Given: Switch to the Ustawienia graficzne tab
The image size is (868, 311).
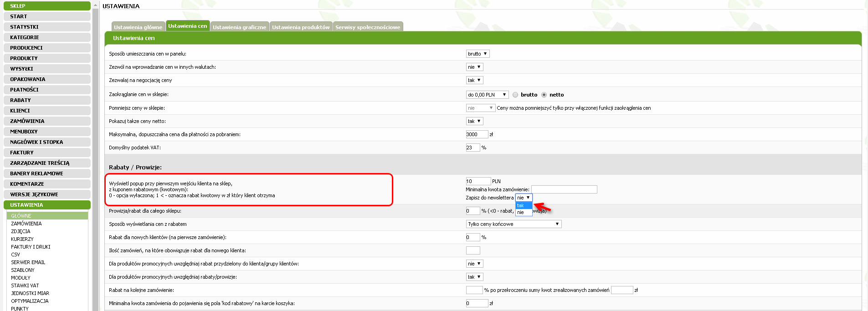Looking at the screenshot, I should pos(239,27).
